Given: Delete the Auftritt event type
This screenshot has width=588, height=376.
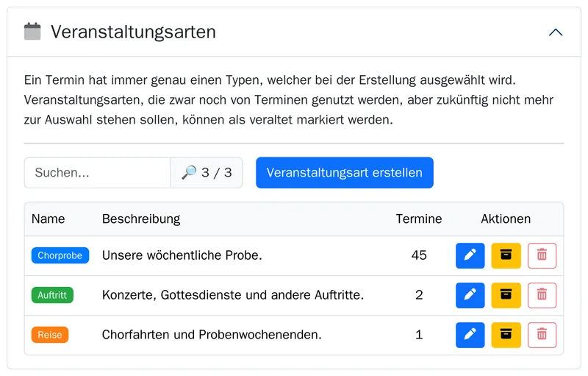Looking at the screenshot, I should (x=542, y=295).
